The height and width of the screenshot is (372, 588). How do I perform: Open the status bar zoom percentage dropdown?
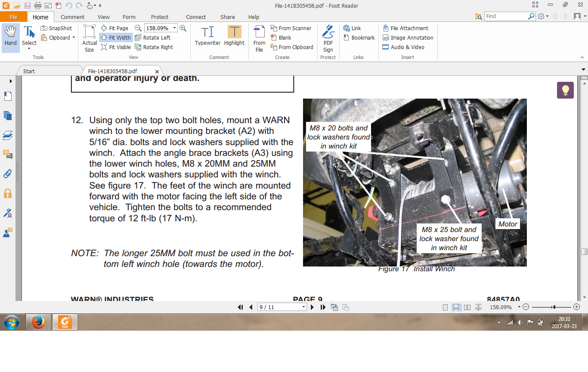click(519, 307)
